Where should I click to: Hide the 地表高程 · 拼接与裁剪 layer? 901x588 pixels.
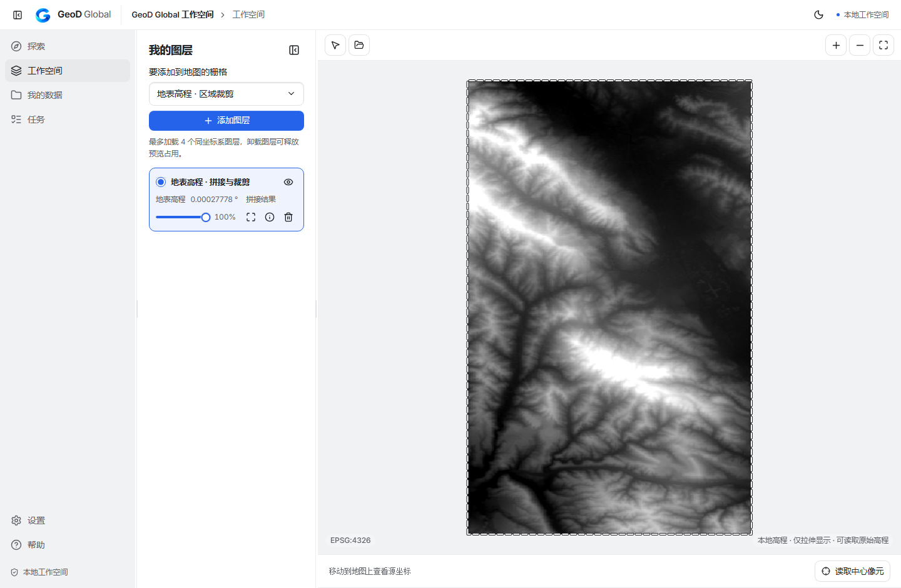pyautogui.click(x=288, y=182)
